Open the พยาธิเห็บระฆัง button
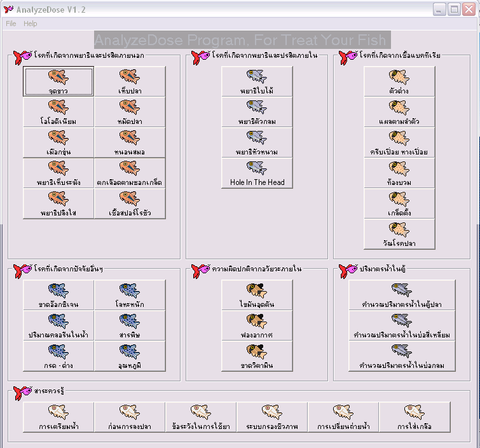Image resolution: width=480 pixels, height=448 pixels. point(58,173)
